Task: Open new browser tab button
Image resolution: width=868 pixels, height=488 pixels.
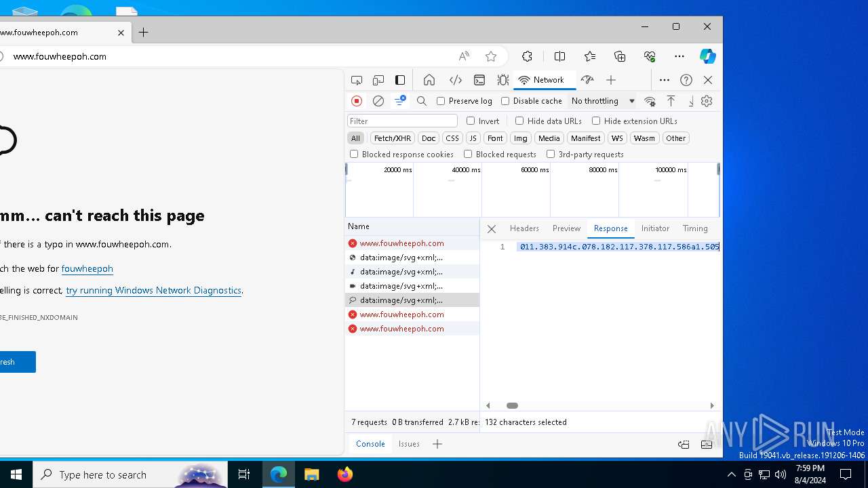Action: [x=143, y=32]
